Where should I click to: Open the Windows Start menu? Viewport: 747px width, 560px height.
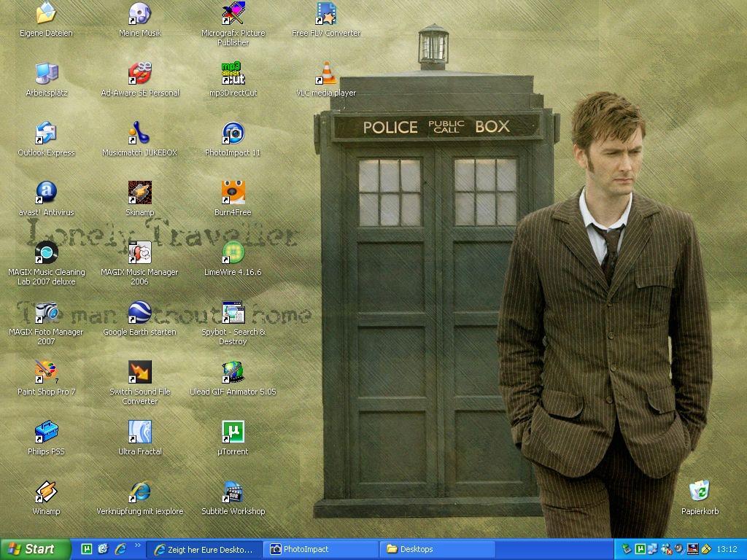click(34, 549)
